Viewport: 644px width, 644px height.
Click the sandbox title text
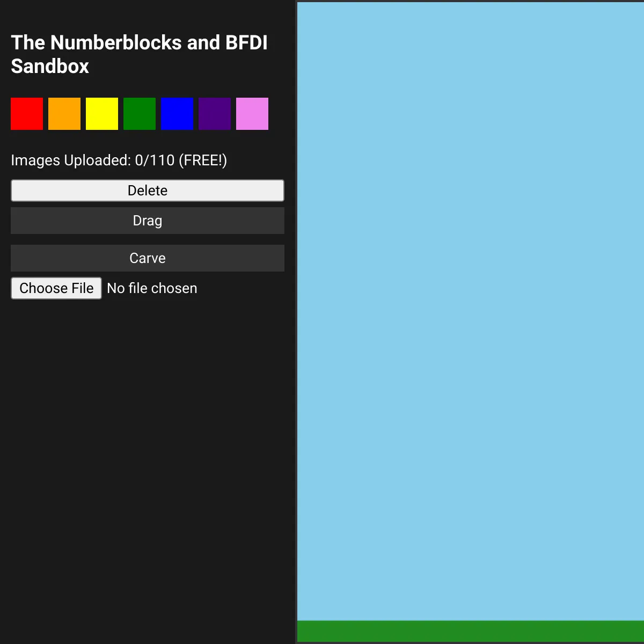(138, 54)
